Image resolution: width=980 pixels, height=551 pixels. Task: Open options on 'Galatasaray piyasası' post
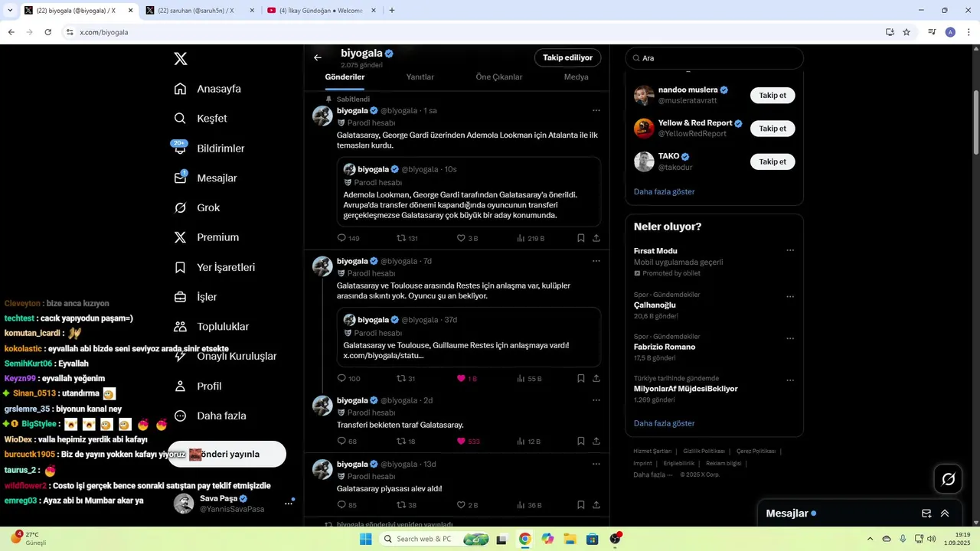pos(596,464)
